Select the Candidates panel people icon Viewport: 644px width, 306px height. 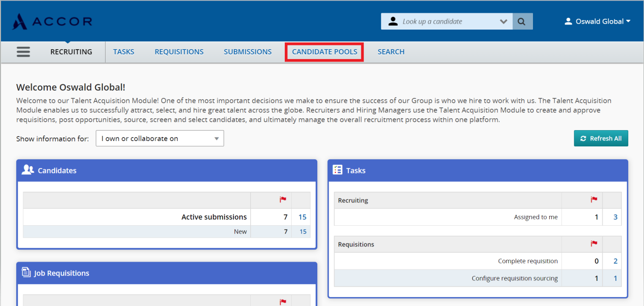(x=27, y=170)
